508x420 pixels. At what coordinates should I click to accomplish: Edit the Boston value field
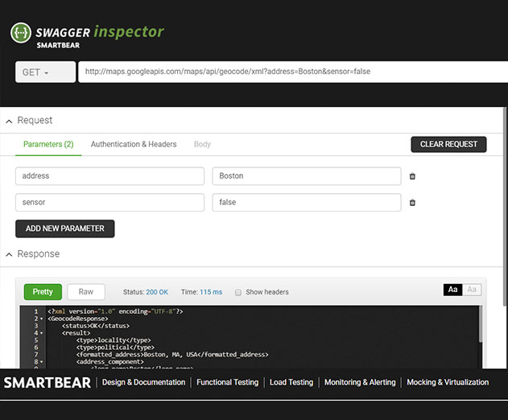point(307,176)
